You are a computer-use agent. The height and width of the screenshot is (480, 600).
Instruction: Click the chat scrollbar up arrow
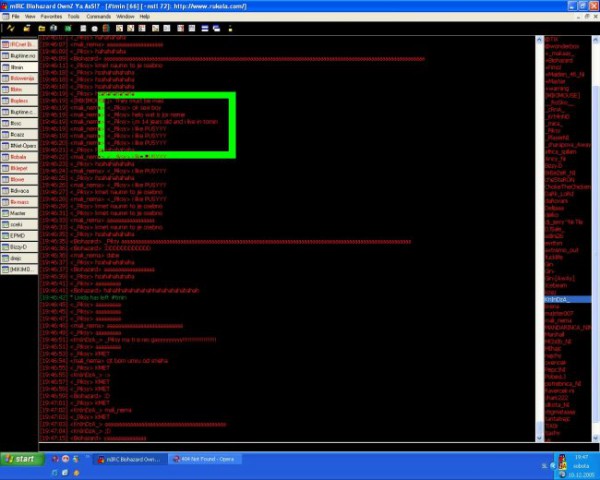[x=539, y=39]
